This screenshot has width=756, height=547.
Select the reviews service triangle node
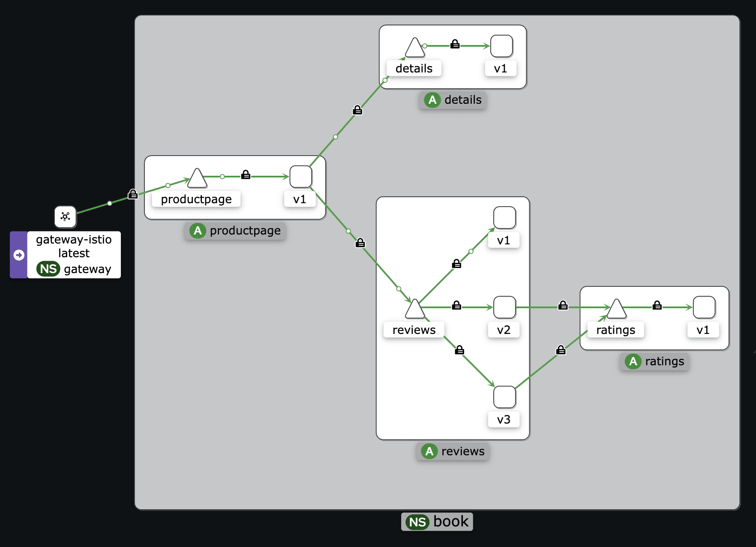click(415, 309)
